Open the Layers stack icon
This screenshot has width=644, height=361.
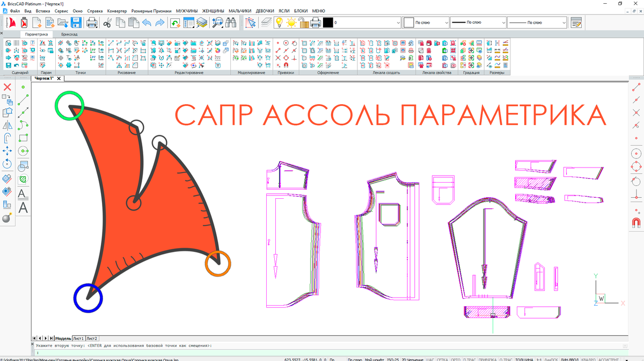coord(202,23)
